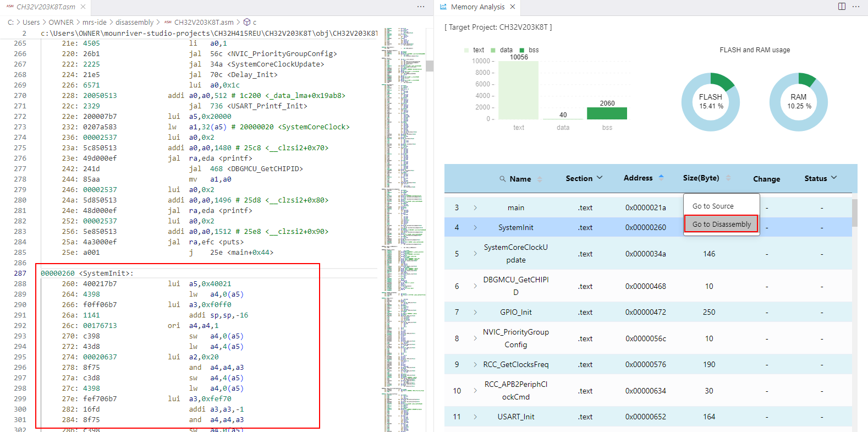Click address 0x0000034a cell
Screen dimensions: 868x432
coord(646,254)
